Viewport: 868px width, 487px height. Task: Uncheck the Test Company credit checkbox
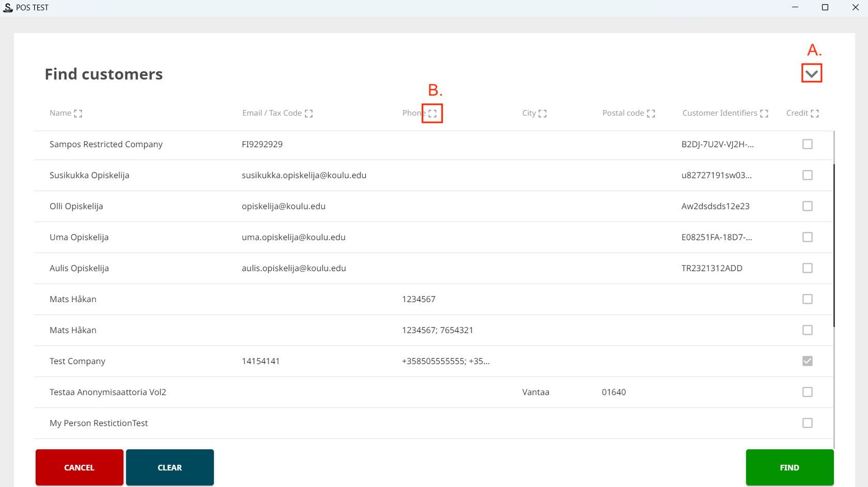tap(808, 361)
